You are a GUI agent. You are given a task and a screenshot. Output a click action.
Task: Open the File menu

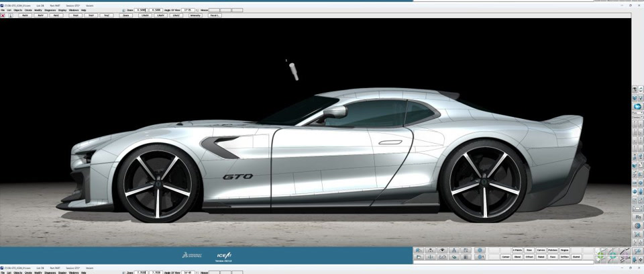3,10
